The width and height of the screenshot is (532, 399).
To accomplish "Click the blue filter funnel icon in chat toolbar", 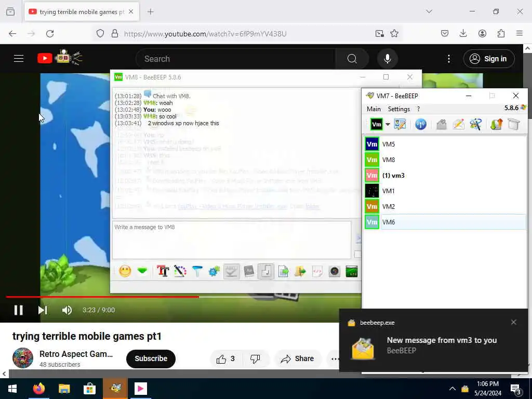I will tap(197, 271).
